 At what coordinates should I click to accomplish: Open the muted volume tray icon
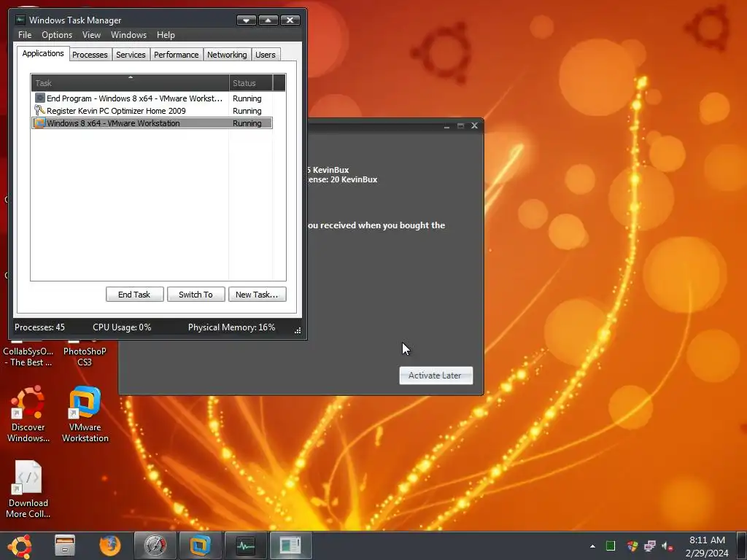coord(667,546)
